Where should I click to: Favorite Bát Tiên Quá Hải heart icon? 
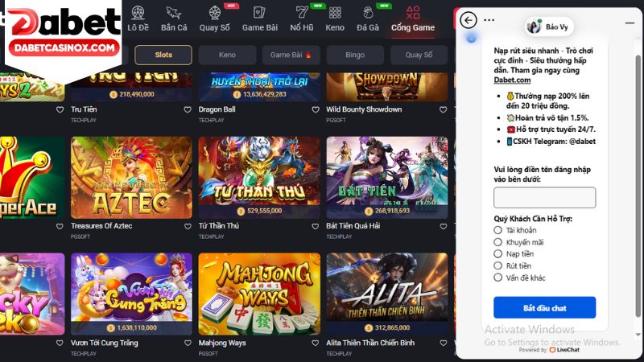coord(444,227)
